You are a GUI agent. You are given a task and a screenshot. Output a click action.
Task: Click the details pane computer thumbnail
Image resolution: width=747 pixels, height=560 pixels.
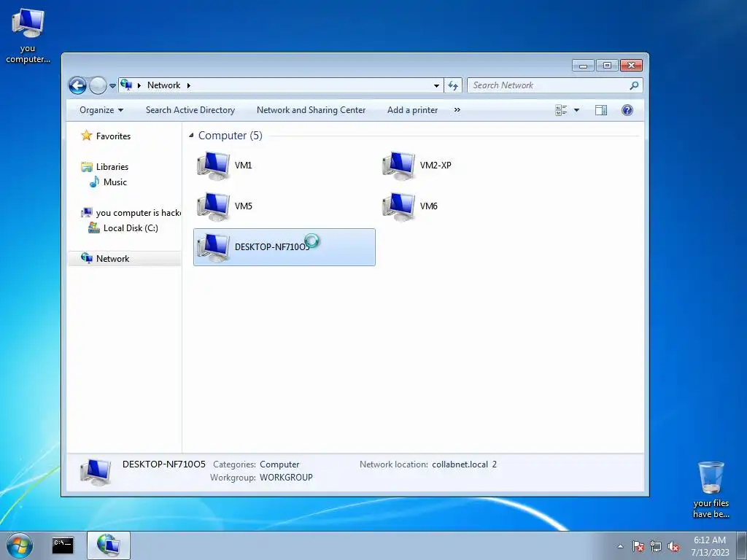tap(96, 472)
